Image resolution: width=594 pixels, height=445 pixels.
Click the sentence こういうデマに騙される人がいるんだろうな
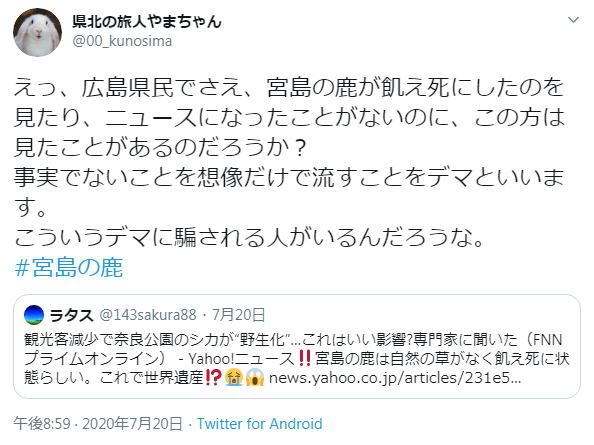point(249,237)
